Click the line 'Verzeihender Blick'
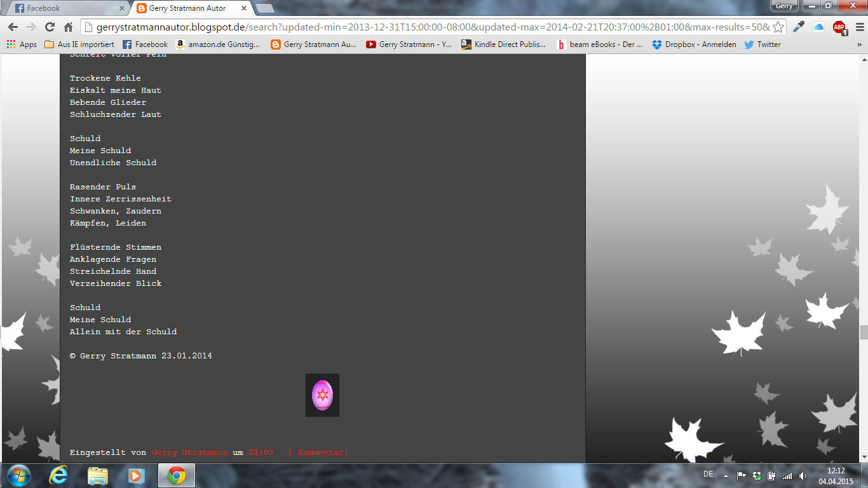 pyautogui.click(x=116, y=283)
